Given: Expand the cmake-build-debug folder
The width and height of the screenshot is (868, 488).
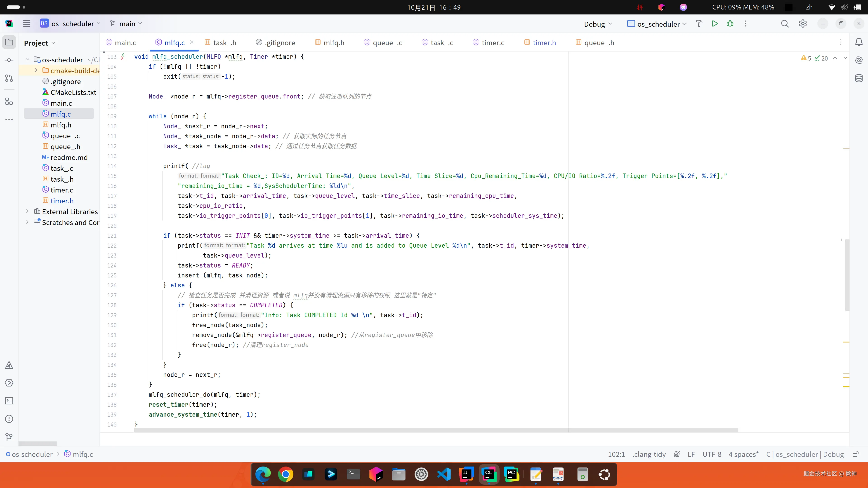Looking at the screenshot, I should 36,70.
